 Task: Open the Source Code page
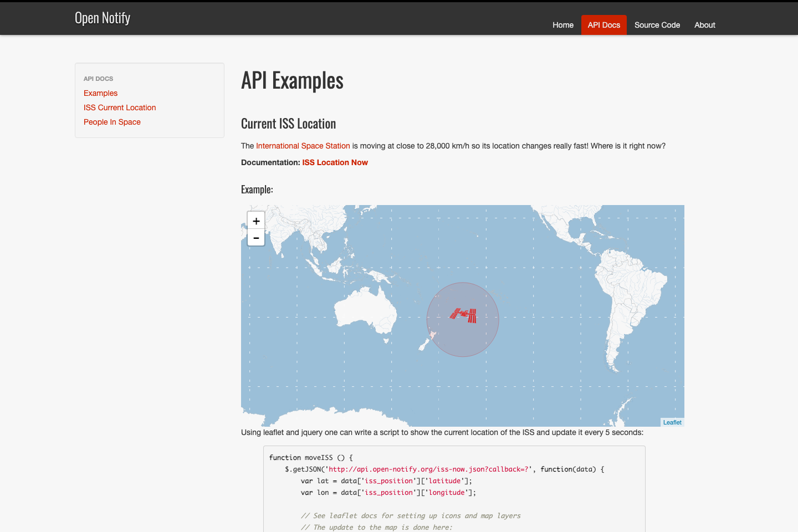657,25
